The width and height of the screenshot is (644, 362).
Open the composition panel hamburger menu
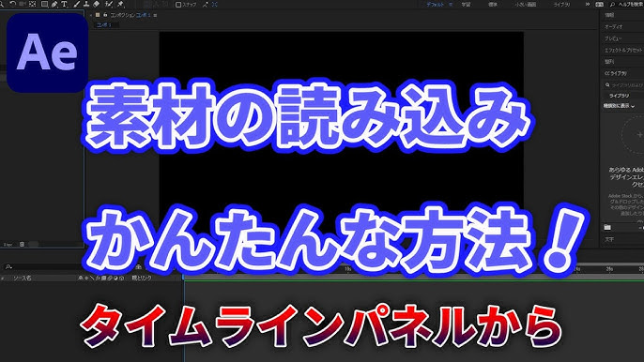155,15
